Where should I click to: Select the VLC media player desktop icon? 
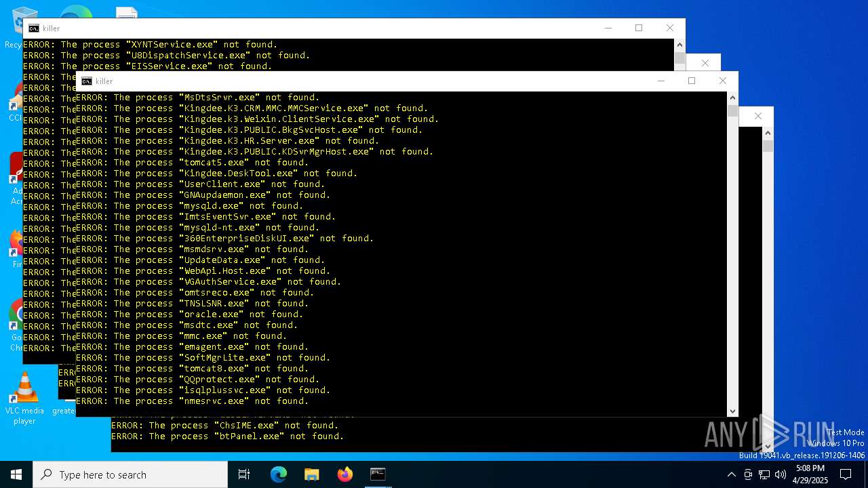(24, 399)
